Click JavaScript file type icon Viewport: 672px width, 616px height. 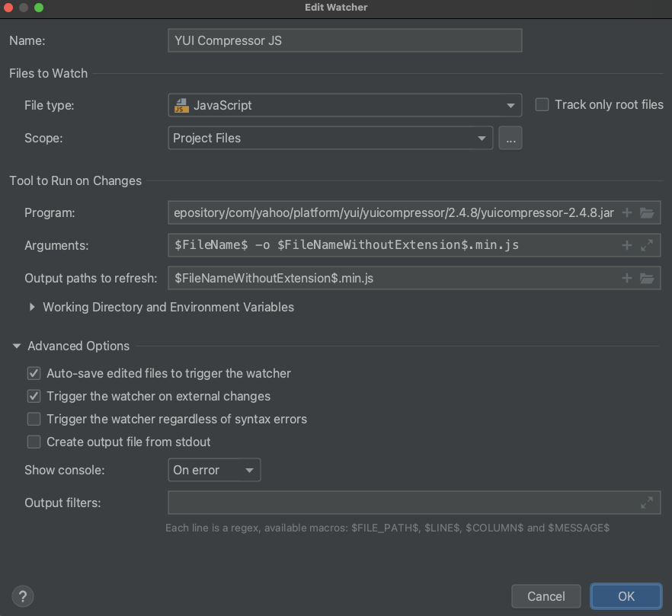coord(181,105)
